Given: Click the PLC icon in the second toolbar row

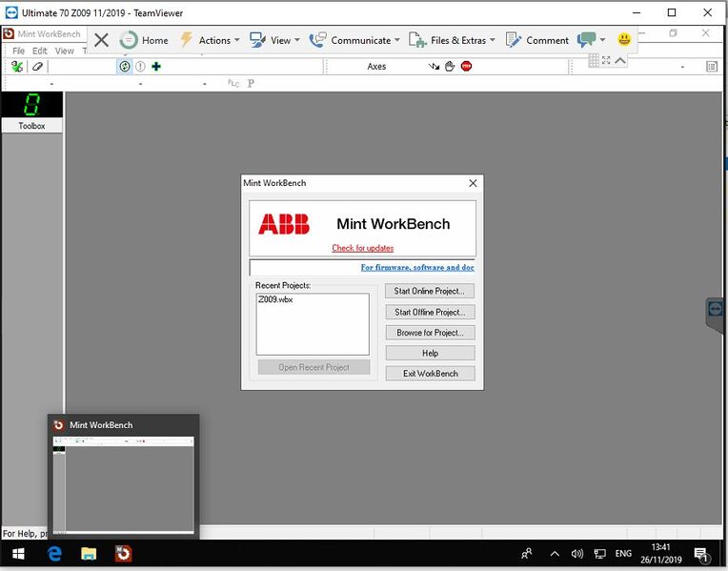Looking at the screenshot, I should (233, 83).
